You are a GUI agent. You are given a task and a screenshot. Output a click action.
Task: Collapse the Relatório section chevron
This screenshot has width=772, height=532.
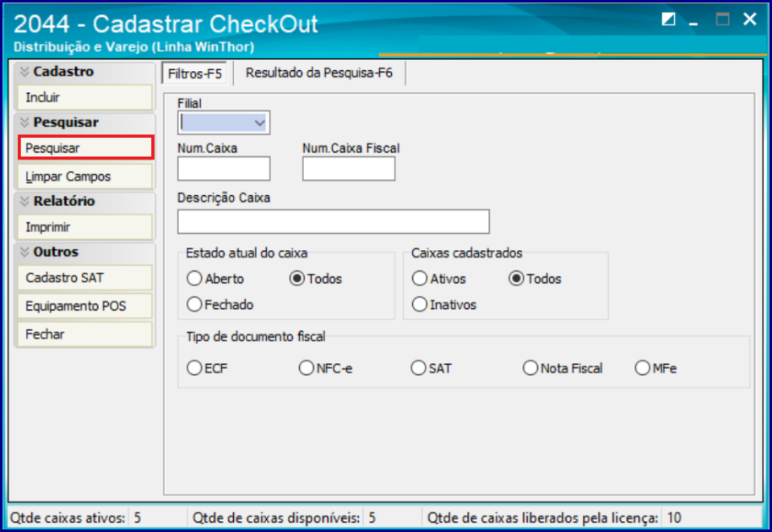click(x=24, y=201)
